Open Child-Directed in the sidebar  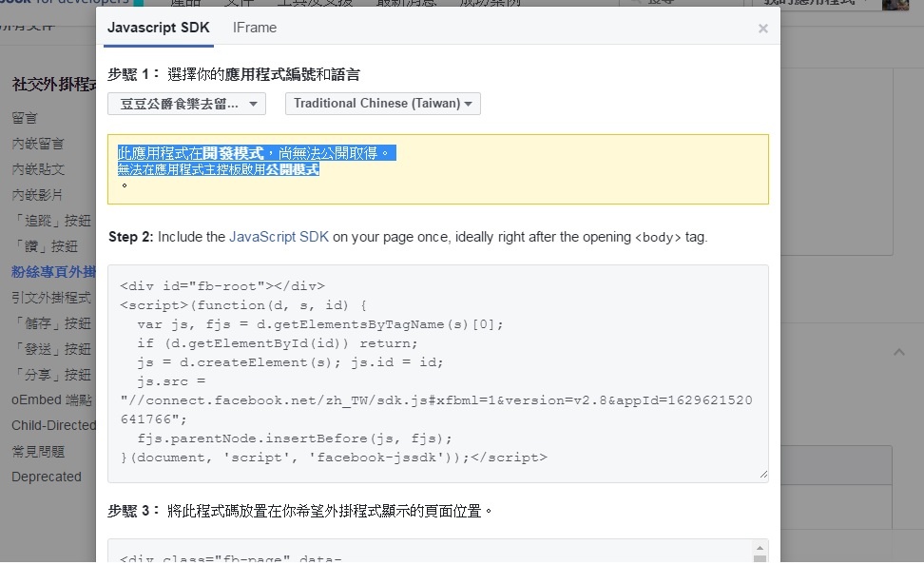pos(53,426)
